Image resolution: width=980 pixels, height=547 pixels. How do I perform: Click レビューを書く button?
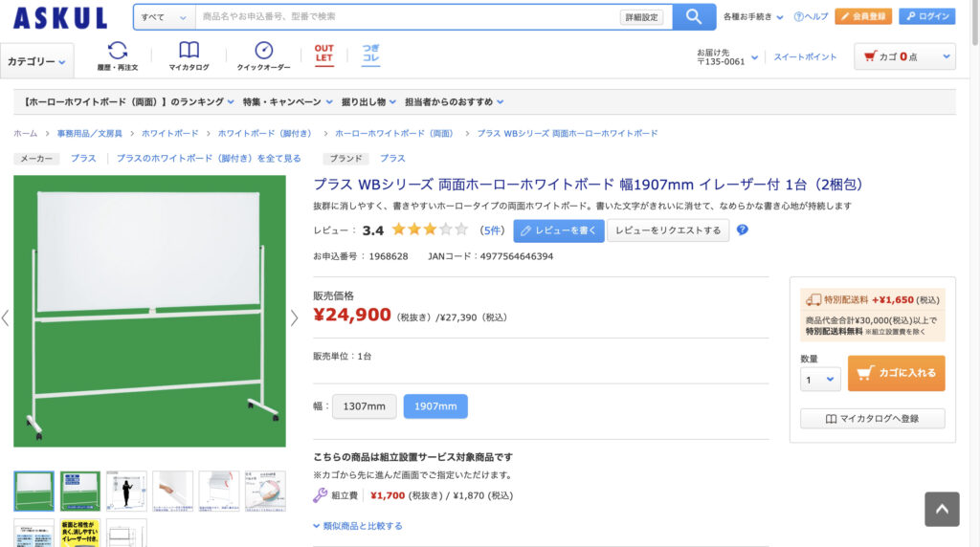(559, 230)
